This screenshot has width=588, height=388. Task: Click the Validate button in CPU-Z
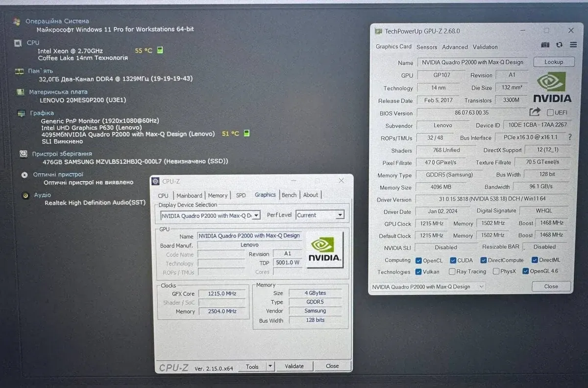point(294,366)
